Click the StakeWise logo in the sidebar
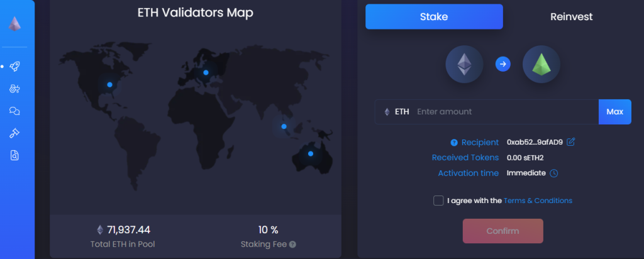 pos(15,24)
